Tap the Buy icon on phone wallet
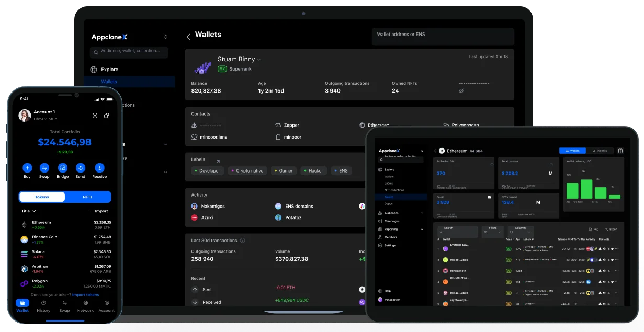The image size is (644, 332). pyautogui.click(x=27, y=168)
